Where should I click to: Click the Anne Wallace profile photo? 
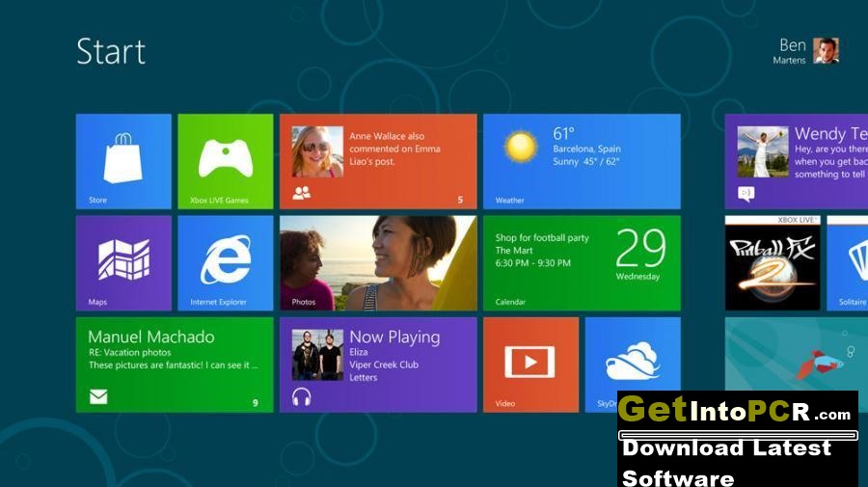click(317, 151)
